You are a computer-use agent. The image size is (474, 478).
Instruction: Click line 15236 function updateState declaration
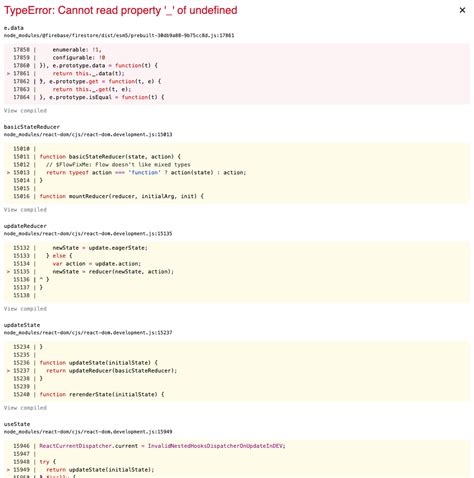point(98,362)
